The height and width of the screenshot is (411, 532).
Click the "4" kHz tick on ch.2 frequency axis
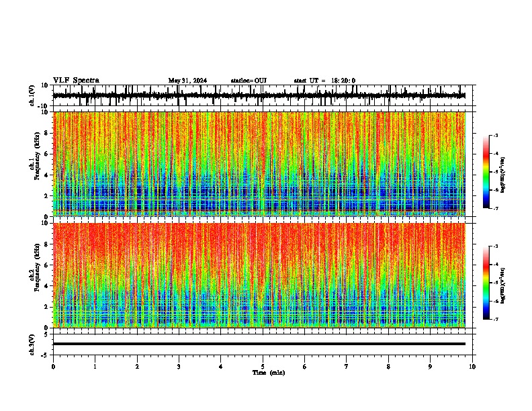[47, 286]
